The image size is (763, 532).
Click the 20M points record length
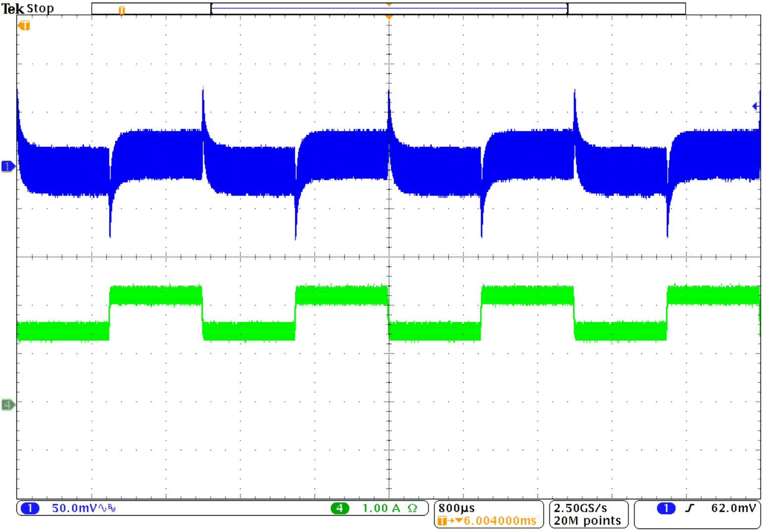(x=587, y=521)
